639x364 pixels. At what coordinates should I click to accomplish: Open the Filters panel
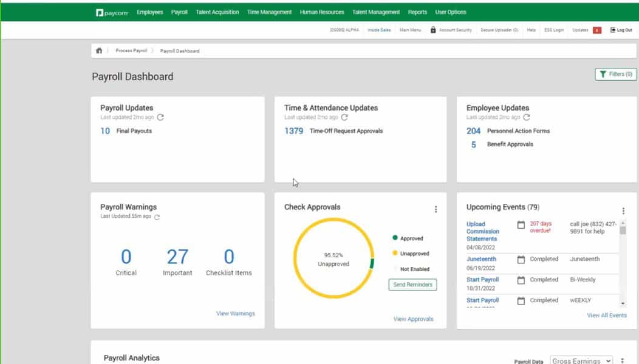pos(615,74)
